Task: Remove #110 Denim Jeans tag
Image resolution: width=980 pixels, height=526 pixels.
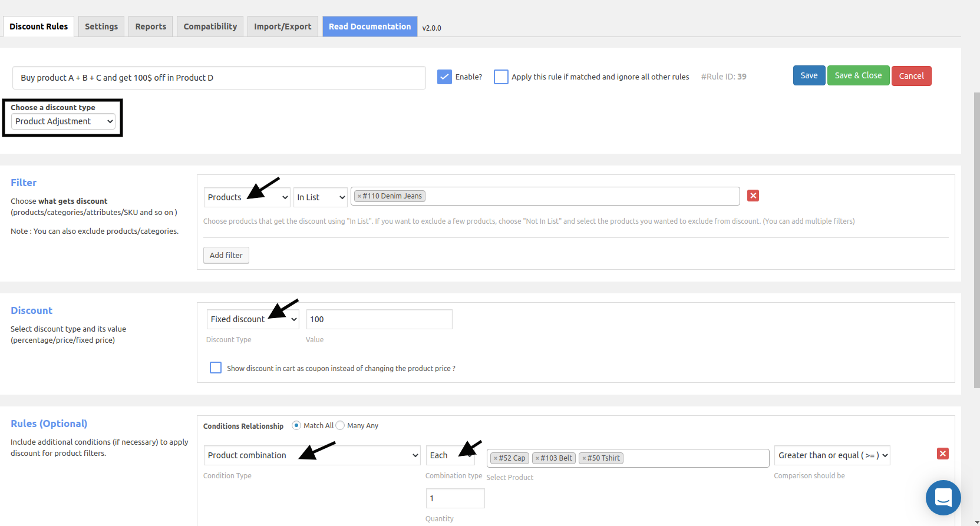Action: (359, 196)
